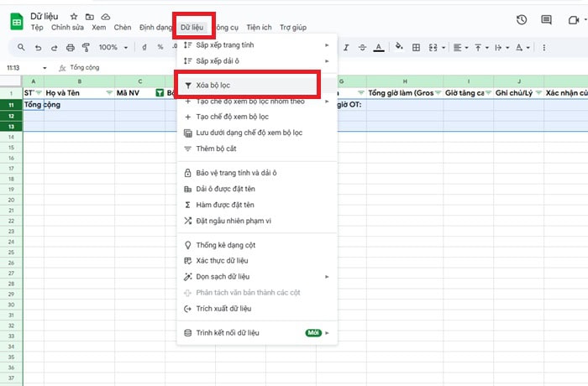
Task: Click the borders grid icon
Action: [x=416, y=48]
